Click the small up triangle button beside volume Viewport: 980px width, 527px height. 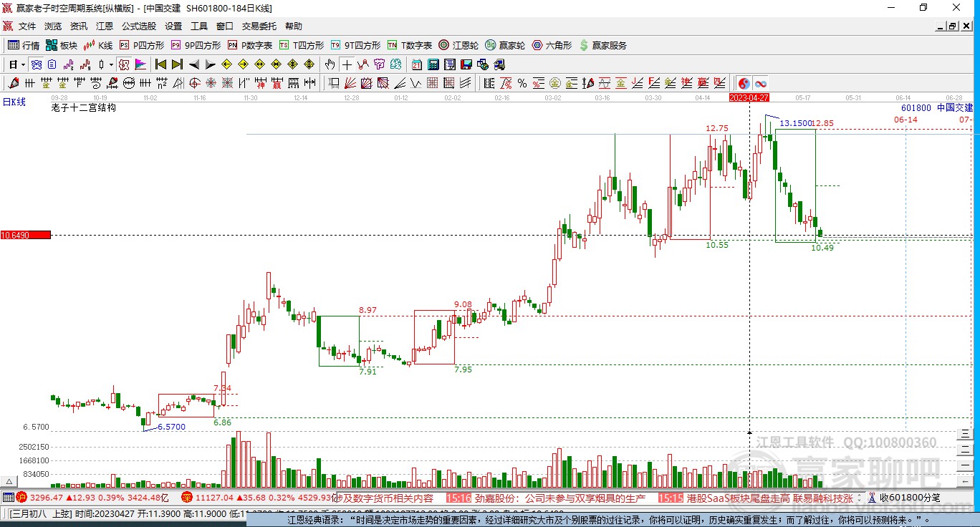point(11,481)
